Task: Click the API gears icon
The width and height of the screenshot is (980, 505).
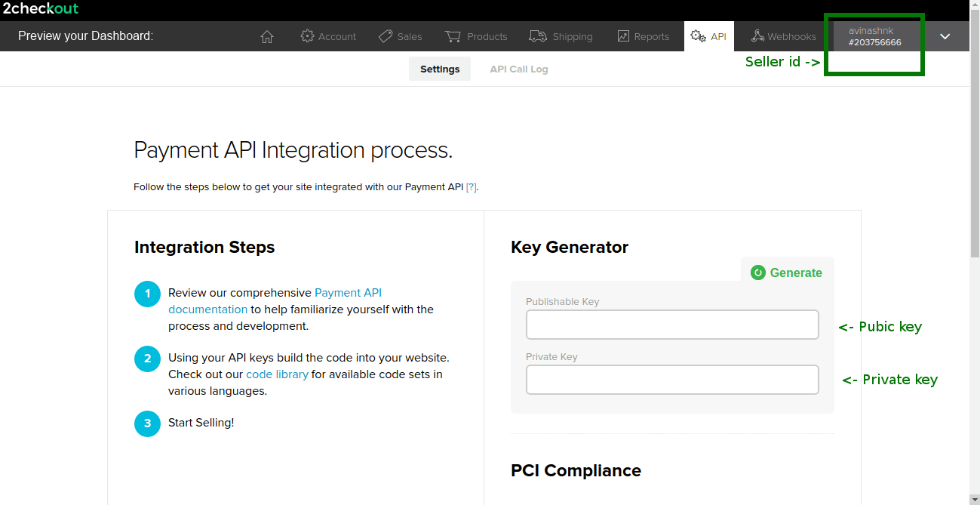Action: tap(699, 36)
